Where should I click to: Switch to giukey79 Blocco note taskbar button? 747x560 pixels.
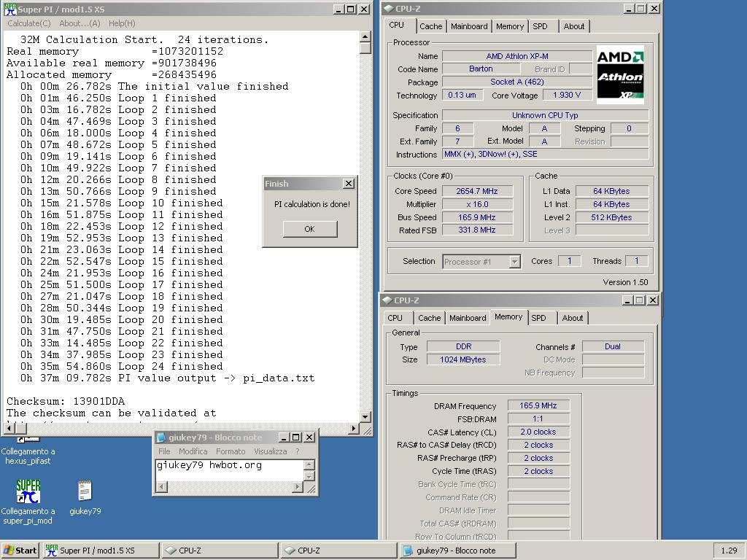[457, 551]
